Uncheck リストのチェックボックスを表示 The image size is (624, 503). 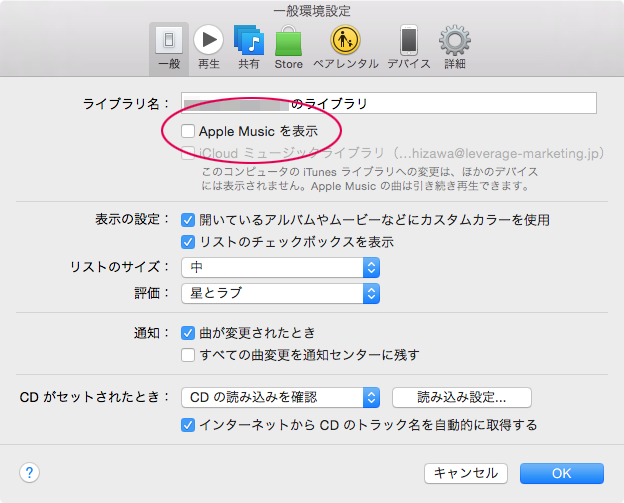[x=188, y=242]
